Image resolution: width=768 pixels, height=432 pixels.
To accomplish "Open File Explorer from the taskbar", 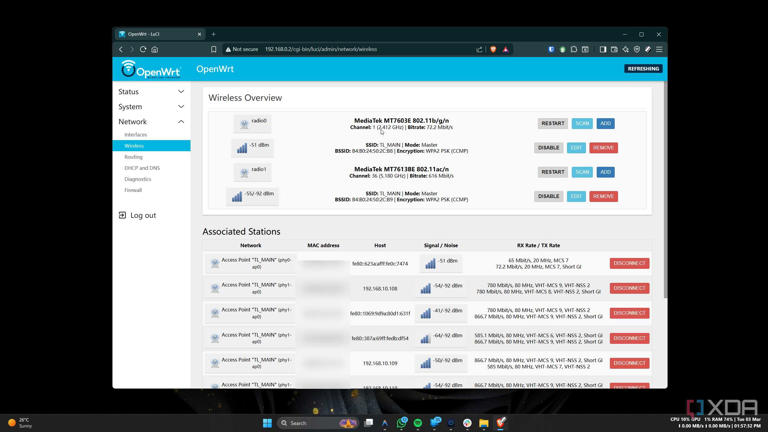I will pyautogui.click(x=484, y=423).
